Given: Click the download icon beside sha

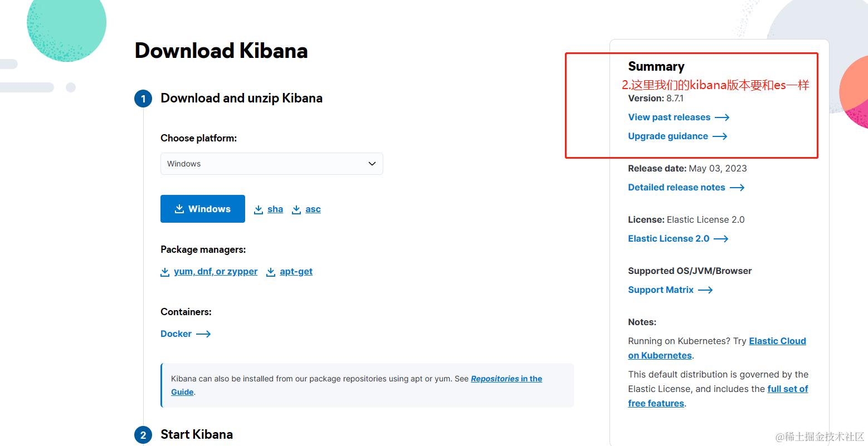Looking at the screenshot, I should (259, 209).
